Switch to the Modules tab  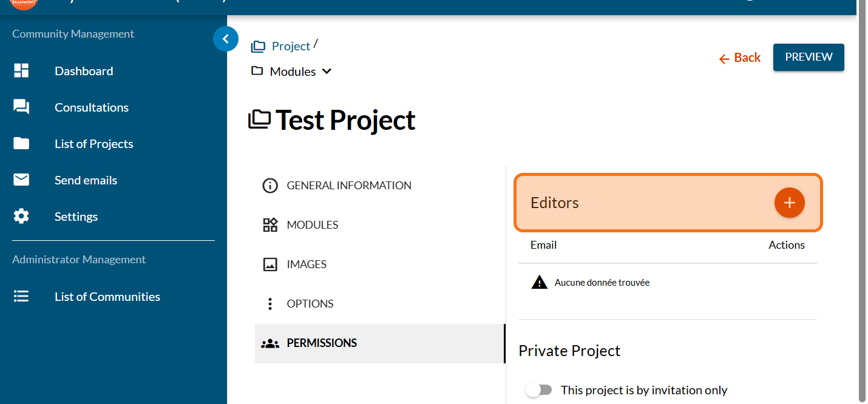pyautogui.click(x=312, y=225)
